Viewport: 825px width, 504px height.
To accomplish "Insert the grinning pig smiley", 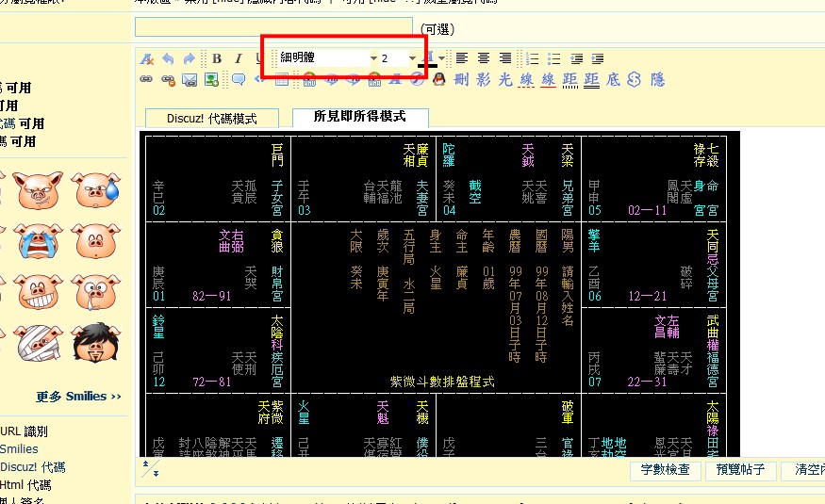I will tap(38, 292).
